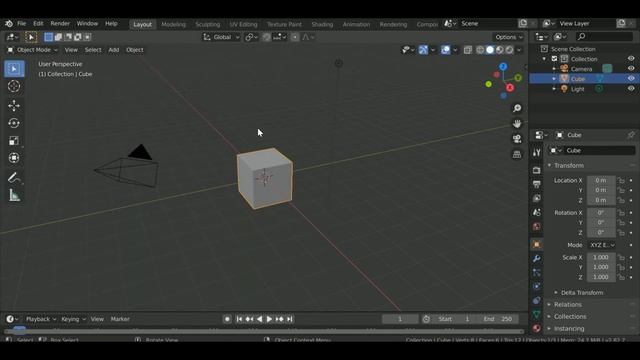
Task: Open the Options dropdown
Action: pos(509,37)
